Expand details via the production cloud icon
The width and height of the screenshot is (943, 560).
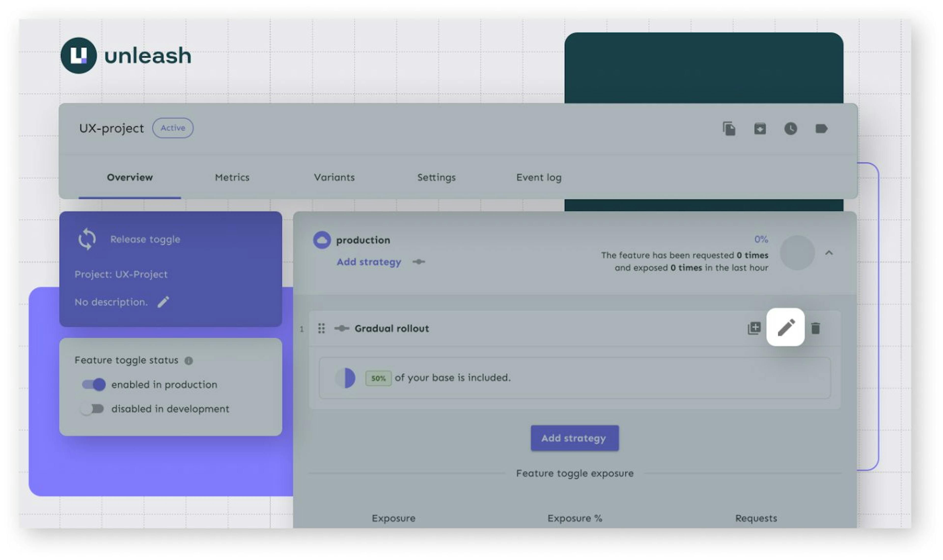[322, 240]
